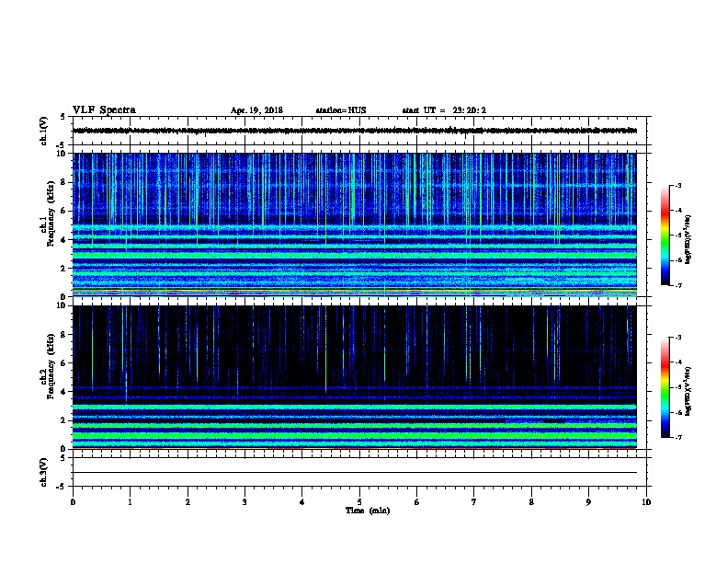
Task: Click the "VLF Spectra" plot title
Action: point(104,110)
